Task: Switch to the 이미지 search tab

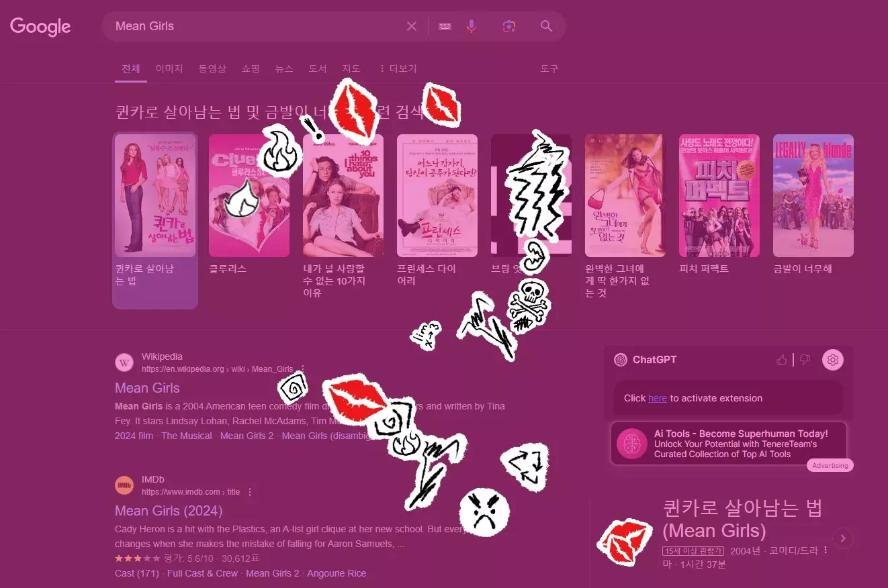Action: point(169,68)
